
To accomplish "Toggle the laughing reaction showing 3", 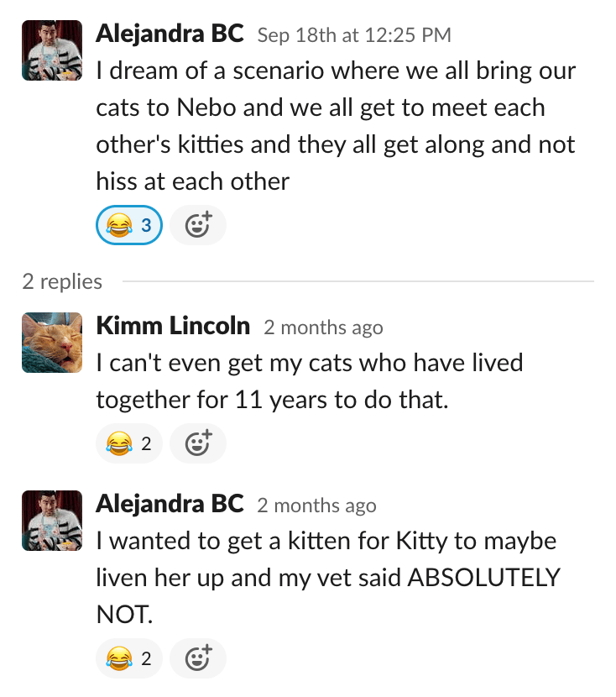I will coord(130,225).
